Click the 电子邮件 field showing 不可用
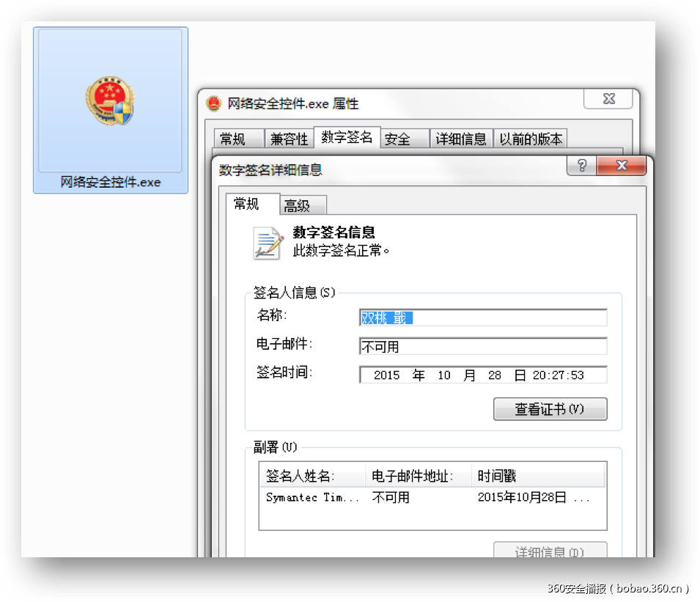The width and height of the screenshot is (700, 602). click(x=482, y=345)
